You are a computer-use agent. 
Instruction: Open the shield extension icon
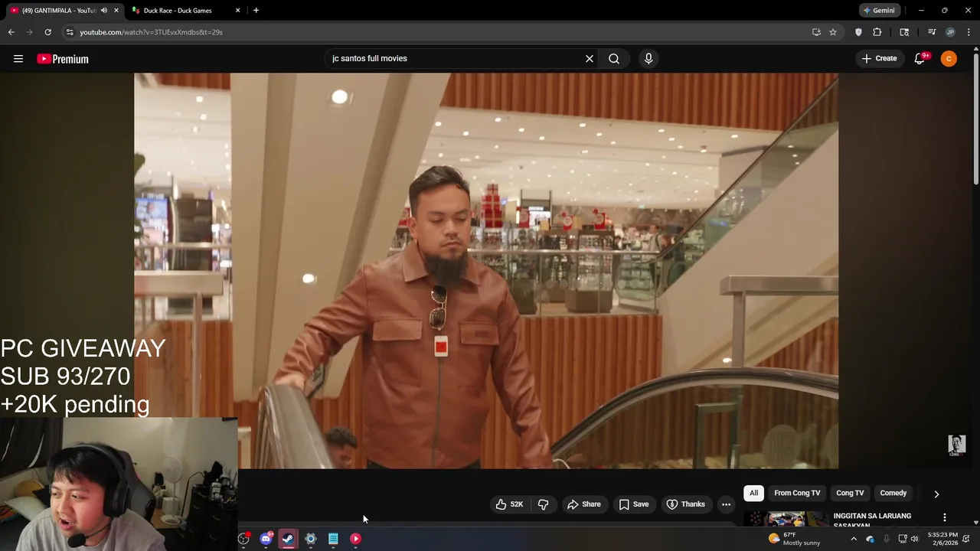(x=858, y=32)
